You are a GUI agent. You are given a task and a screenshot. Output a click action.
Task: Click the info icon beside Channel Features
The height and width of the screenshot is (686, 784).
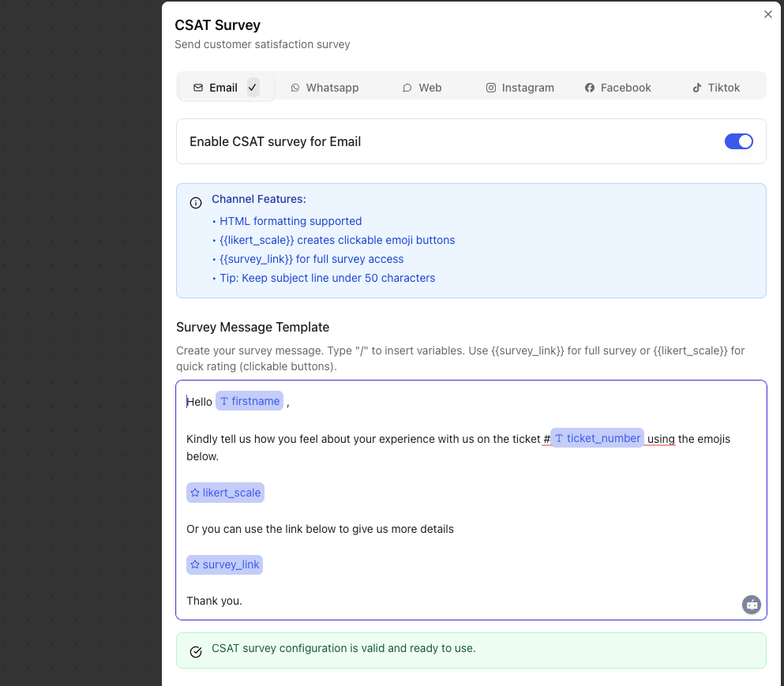(x=196, y=203)
